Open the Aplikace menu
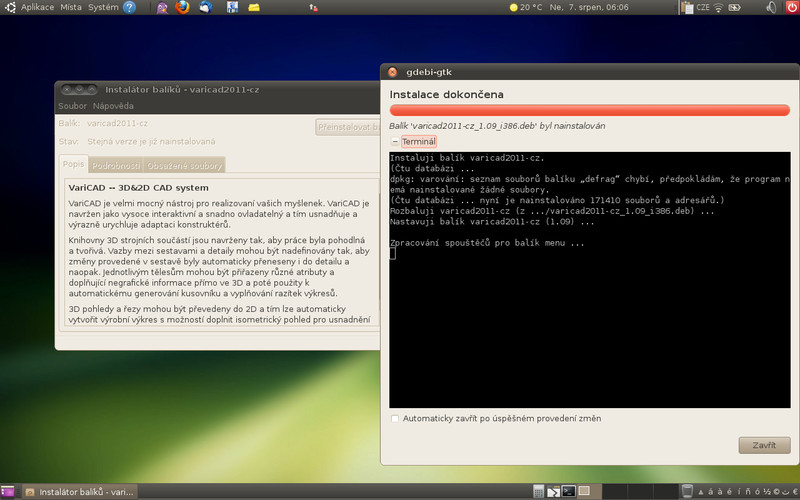The height and width of the screenshot is (500, 800). pyautogui.click(x=37, y=7)
